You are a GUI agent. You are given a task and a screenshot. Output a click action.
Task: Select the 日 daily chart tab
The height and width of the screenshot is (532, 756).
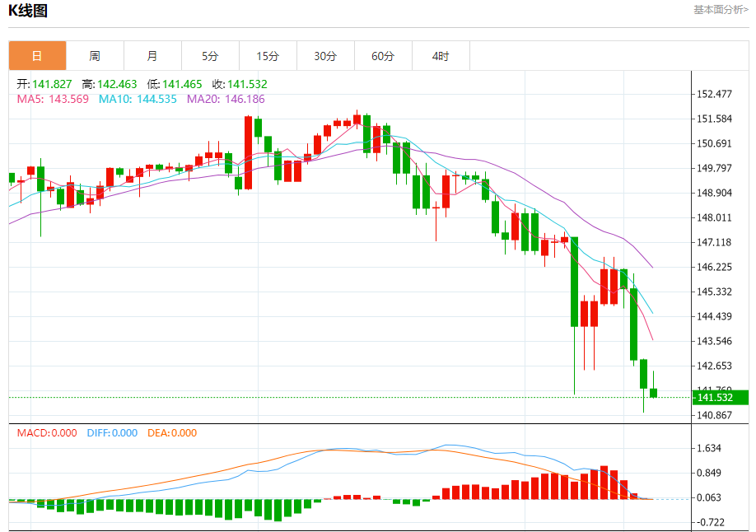point(38,56)
